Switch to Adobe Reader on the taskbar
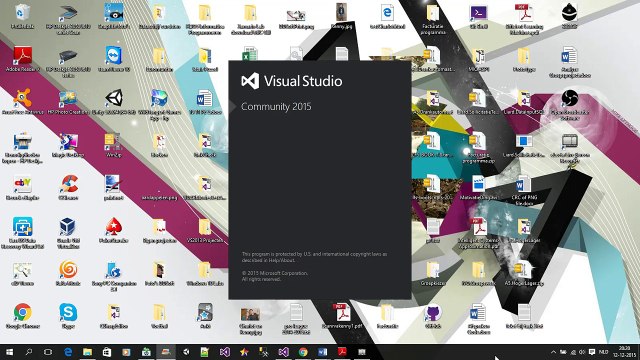This screenshot has height=360, width=640. coord(342,352)
